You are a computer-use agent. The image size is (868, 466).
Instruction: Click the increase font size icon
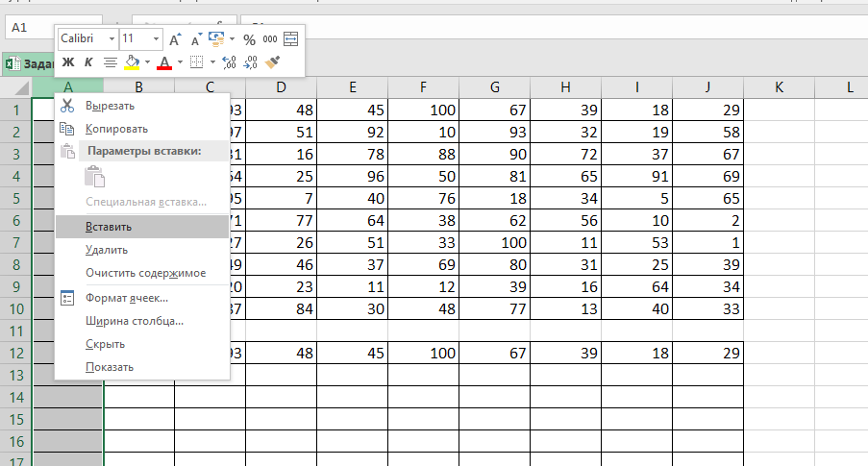point(175,39)
